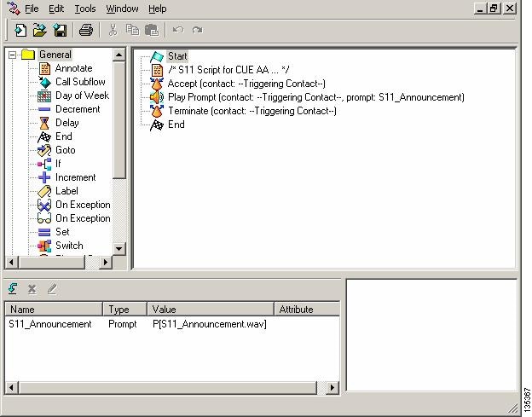The width and height of the screenshot is (532, 417).
Task: Restore down the editor window
Action: click(x=494, y=9)
